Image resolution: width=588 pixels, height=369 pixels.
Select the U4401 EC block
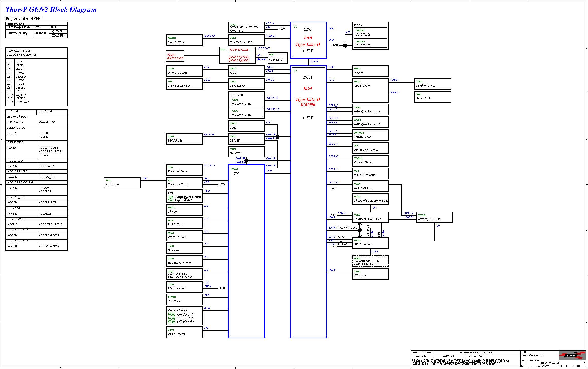246,251
